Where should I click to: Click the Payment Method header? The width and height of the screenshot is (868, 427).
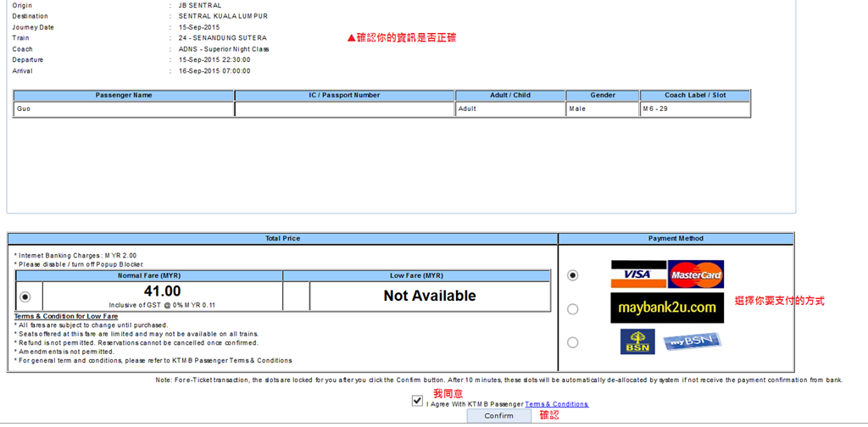coord(676,238)
